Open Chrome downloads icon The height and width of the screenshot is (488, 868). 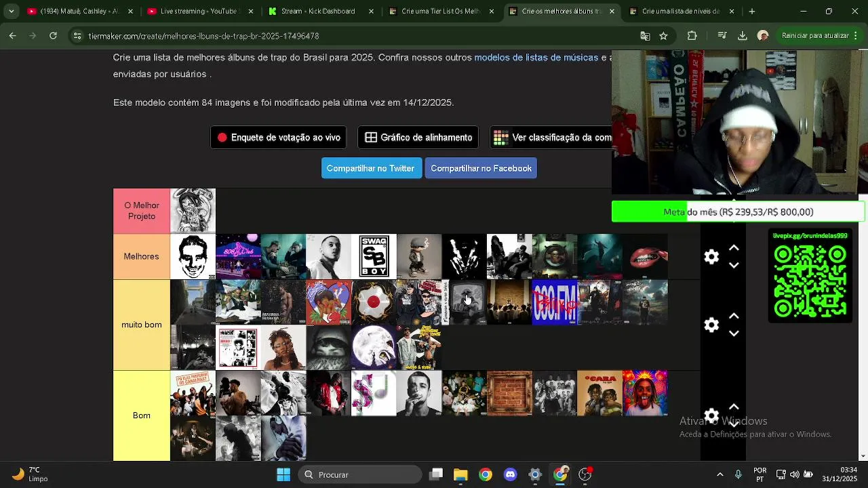pyautogui.click(x=743, y=36)
